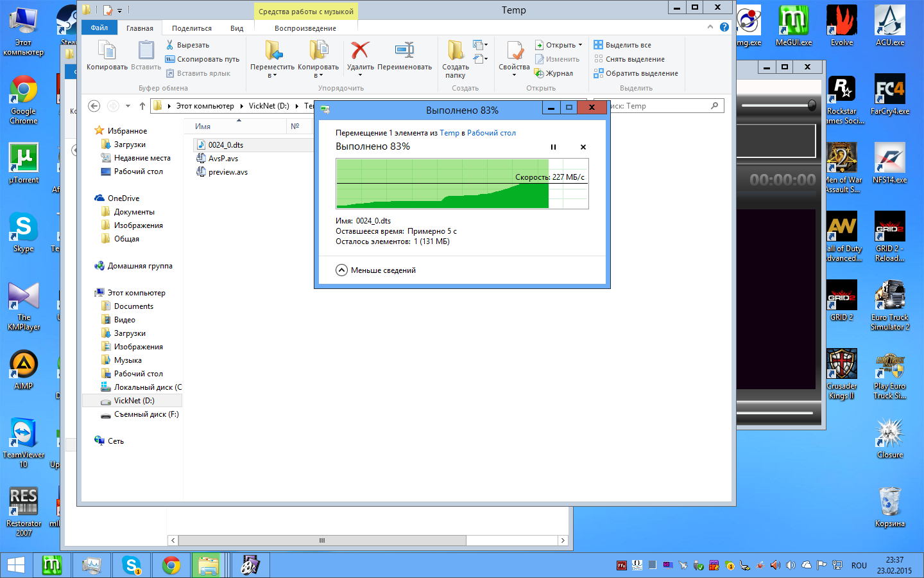The width and height of the screenshot is (924, 578).
Task: Click the Up one level arrow
Action: 142,106
